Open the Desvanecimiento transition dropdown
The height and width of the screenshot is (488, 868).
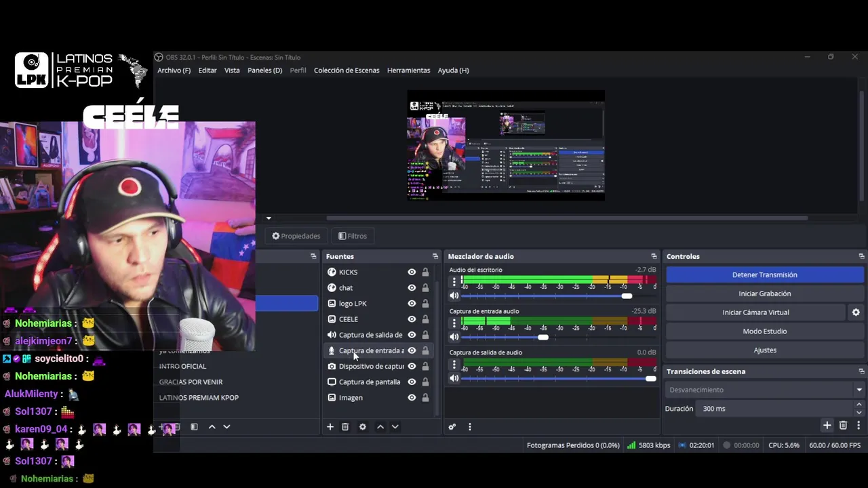765,390
